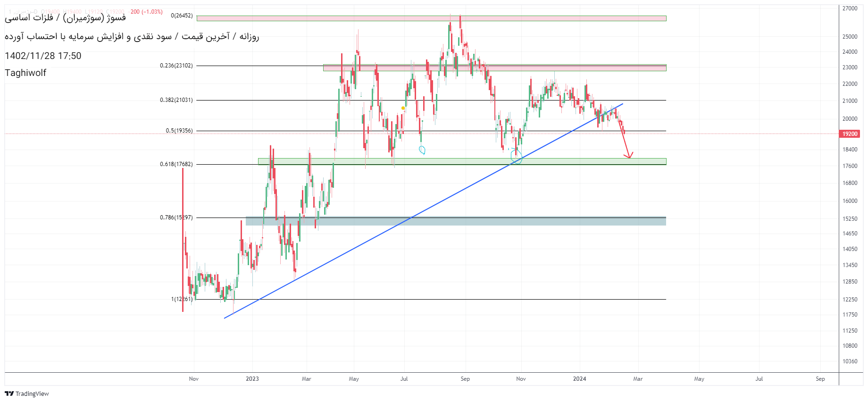Screen dimensions: 868x402
Task: Click the 1402/11/28 17:50 date text
Action: tap(43, 56)
